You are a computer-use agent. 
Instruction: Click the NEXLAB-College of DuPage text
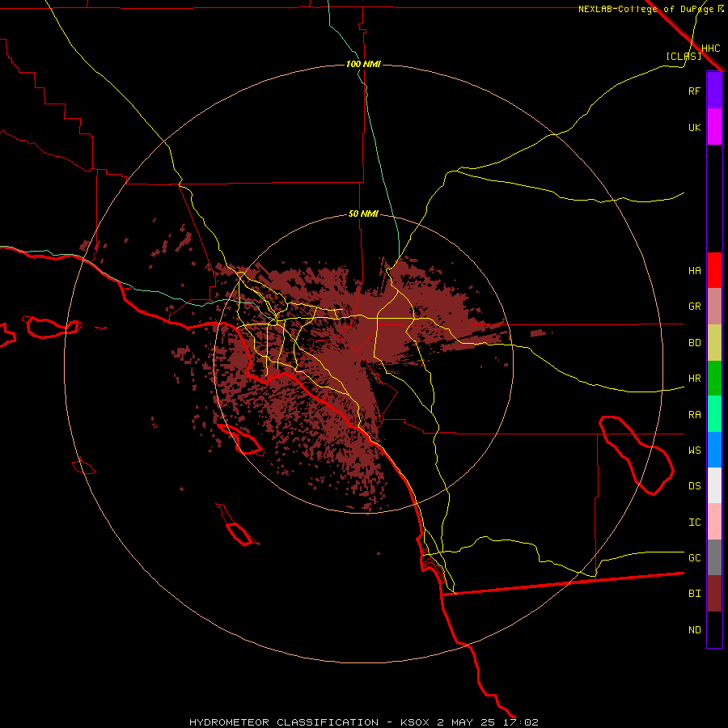click(x=646, y=9)
